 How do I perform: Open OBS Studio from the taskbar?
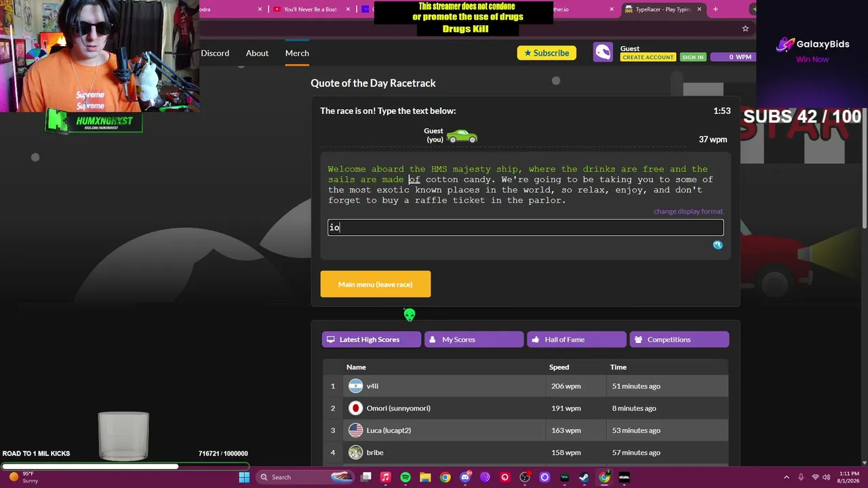(x=525, y=477)
